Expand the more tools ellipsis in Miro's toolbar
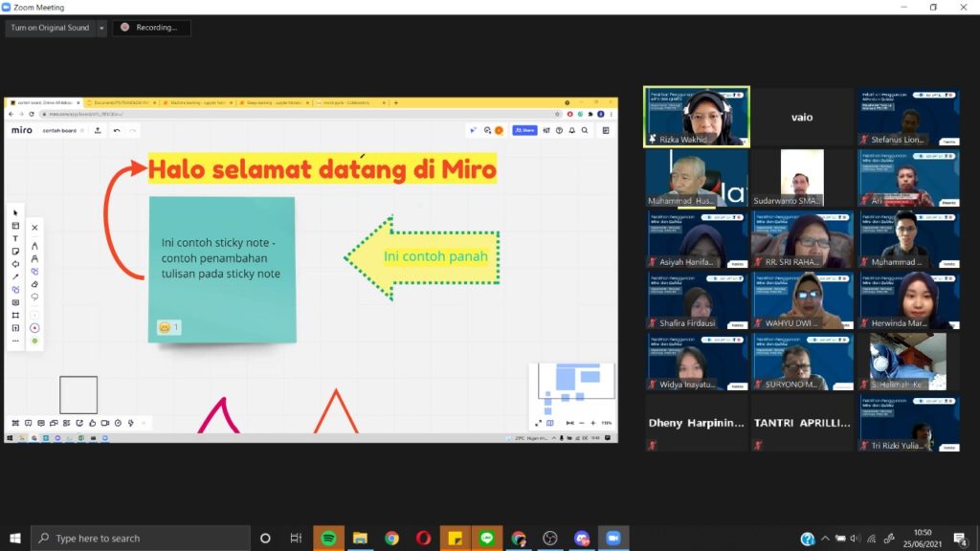 pyautogui.click(x=14, y=341)
